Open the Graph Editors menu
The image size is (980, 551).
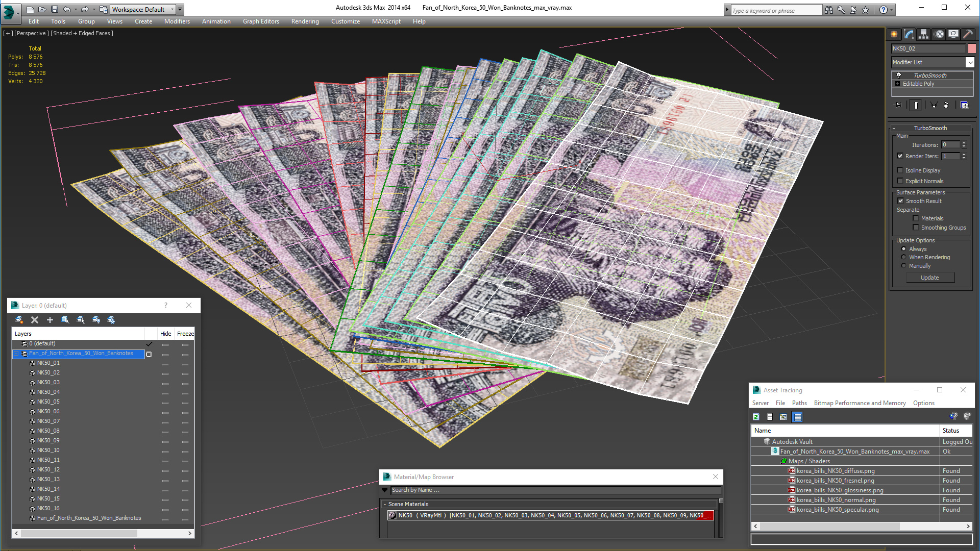261,21
